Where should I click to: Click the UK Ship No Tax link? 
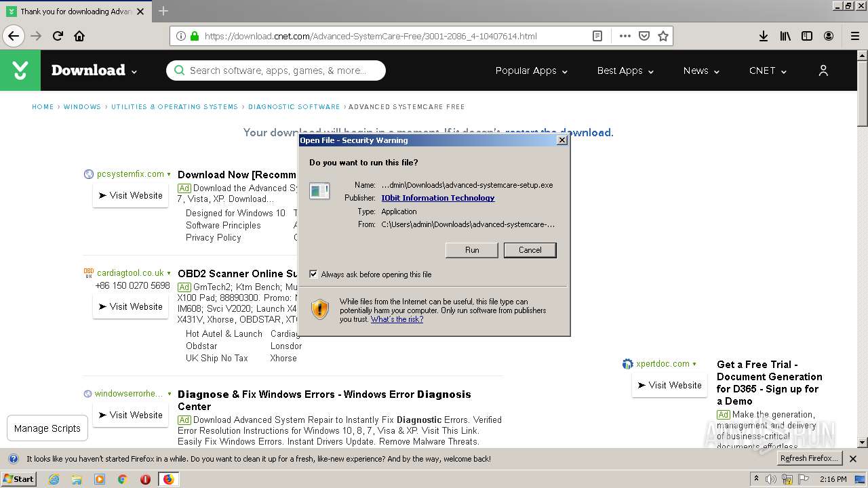(217, 358)
